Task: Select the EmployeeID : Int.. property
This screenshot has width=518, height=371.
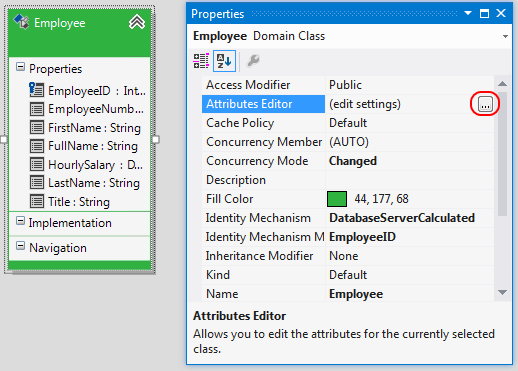Action: tap(97, 91)
